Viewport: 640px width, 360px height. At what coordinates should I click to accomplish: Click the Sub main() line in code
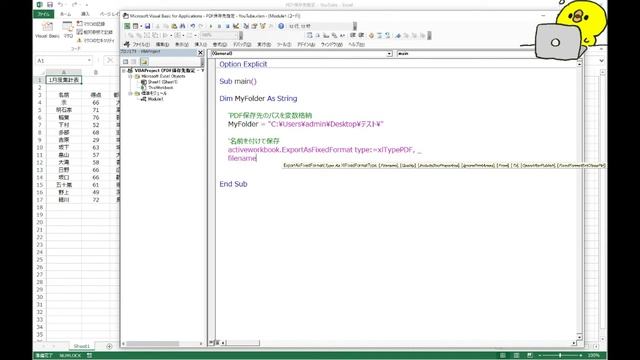click(x=238, y=81)
